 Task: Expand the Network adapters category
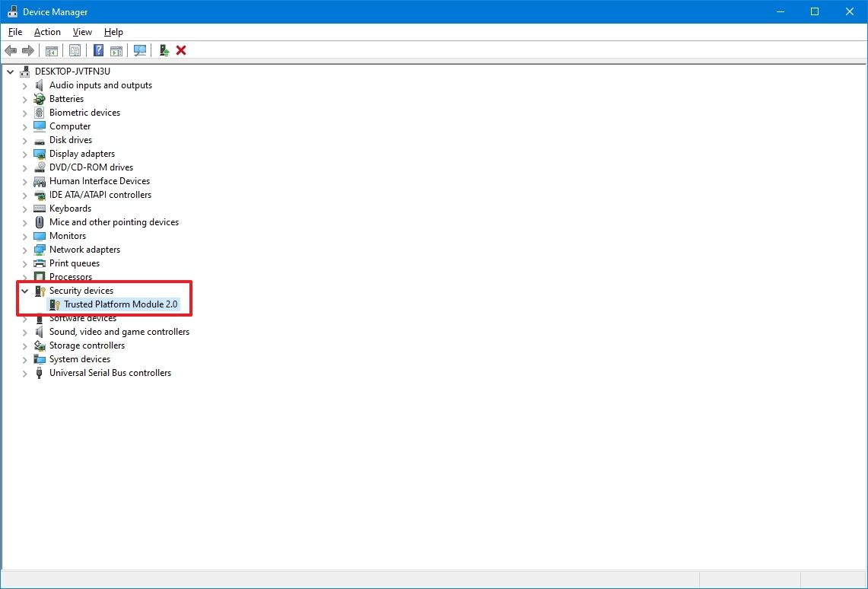point(25,249)
